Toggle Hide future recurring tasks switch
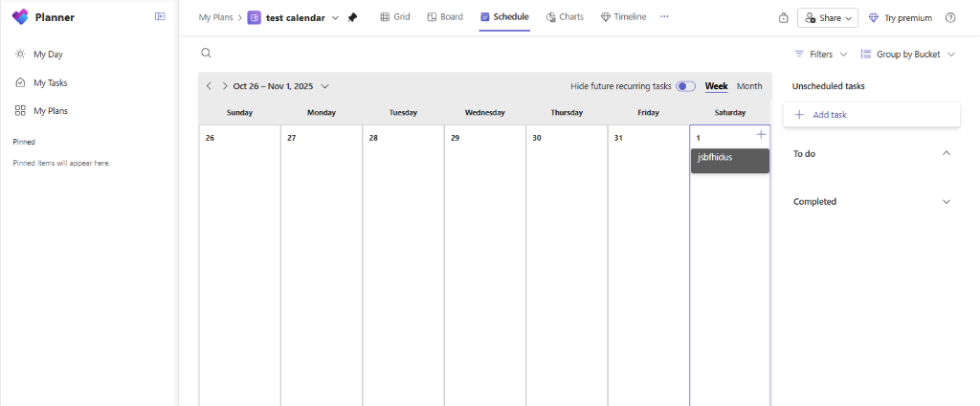Screen dimensions: 980x406 [685, 86]
